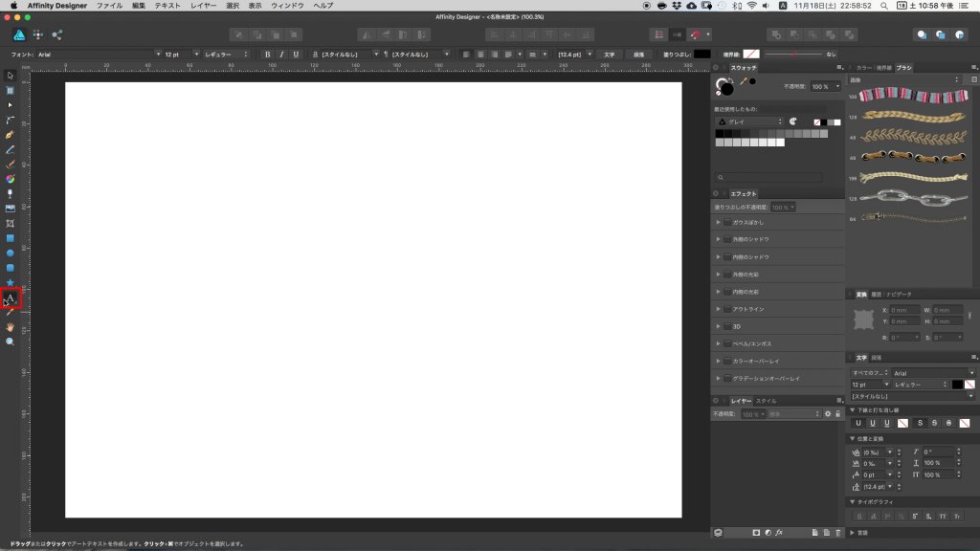980x551 pixels.
Task: Select the Transparency tool
Action: coord(10,194)
